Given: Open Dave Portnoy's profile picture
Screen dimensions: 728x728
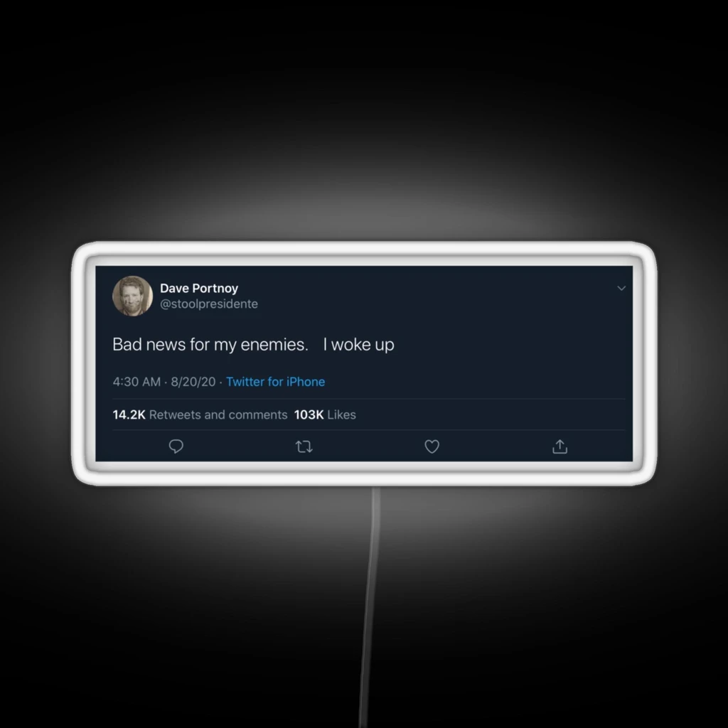Looking at the screenshot, I should click(x=132, y=296).
